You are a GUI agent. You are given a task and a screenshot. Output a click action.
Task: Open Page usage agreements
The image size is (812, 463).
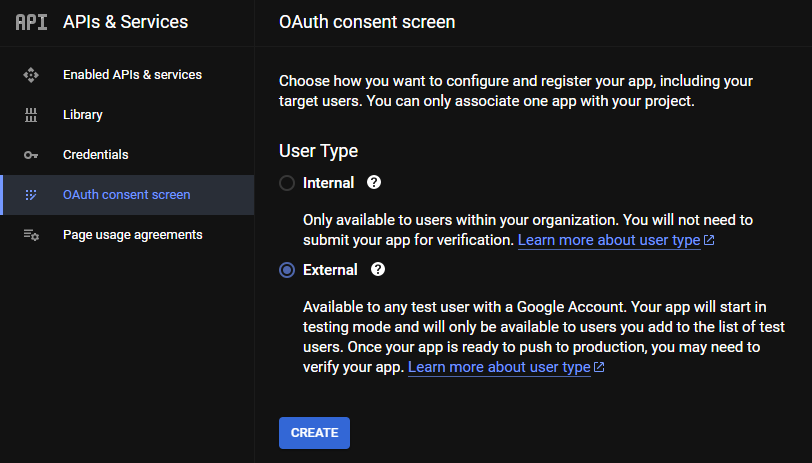127,235
